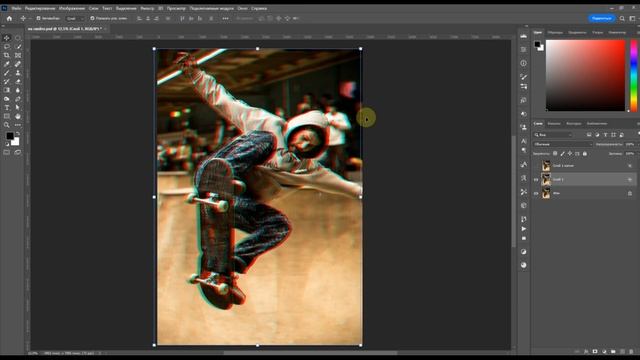Select the Rectangle shape tool

[7, 116]
